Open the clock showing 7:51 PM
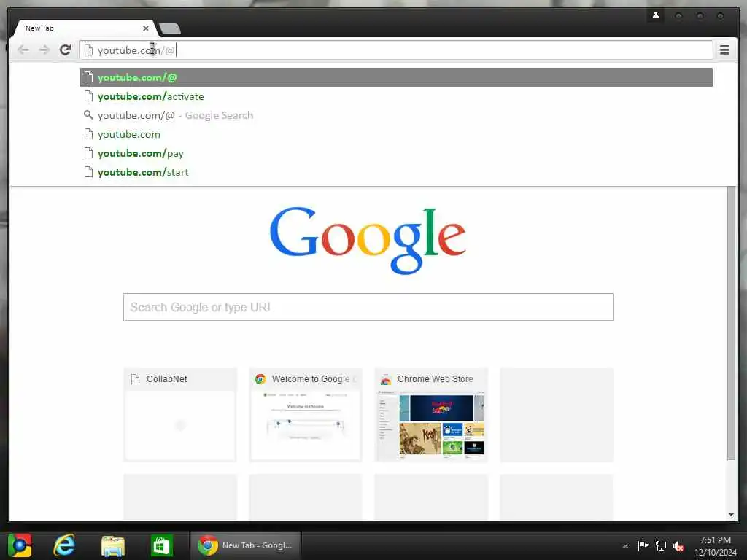 (716, 546)
